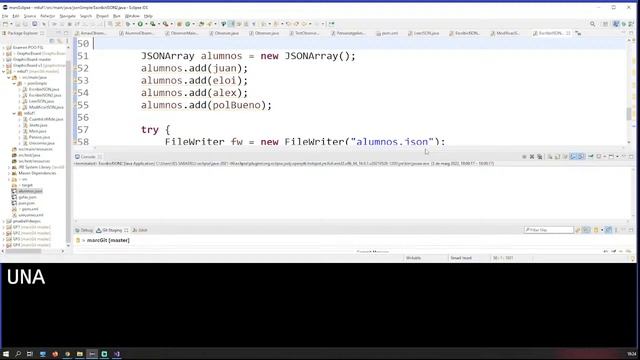Screen dimensions: 640x360
Task: Select unicornio.xml in the project tree
Action: pyautogui.click(x=27, y=215)
